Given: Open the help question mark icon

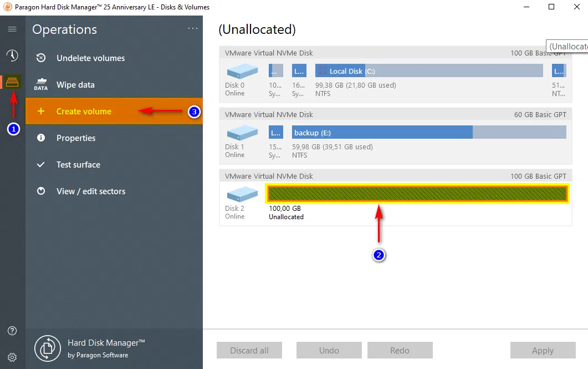Looking at the screenshot, I should 12,331.
